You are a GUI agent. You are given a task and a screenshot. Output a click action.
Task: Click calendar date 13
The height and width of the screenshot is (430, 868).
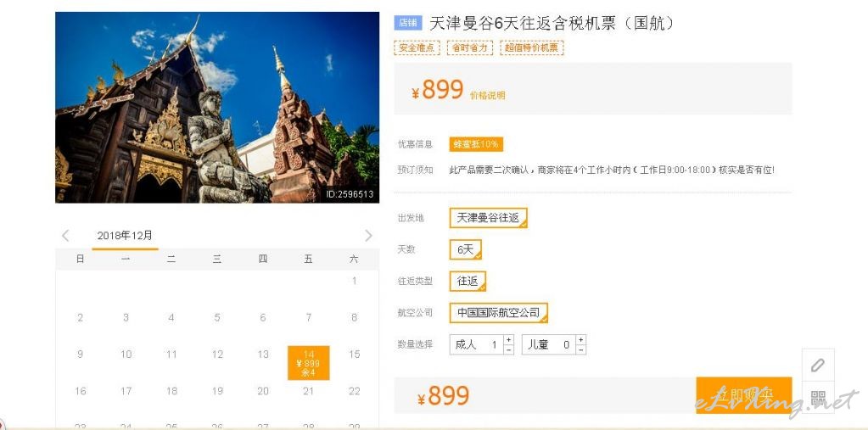263,355
